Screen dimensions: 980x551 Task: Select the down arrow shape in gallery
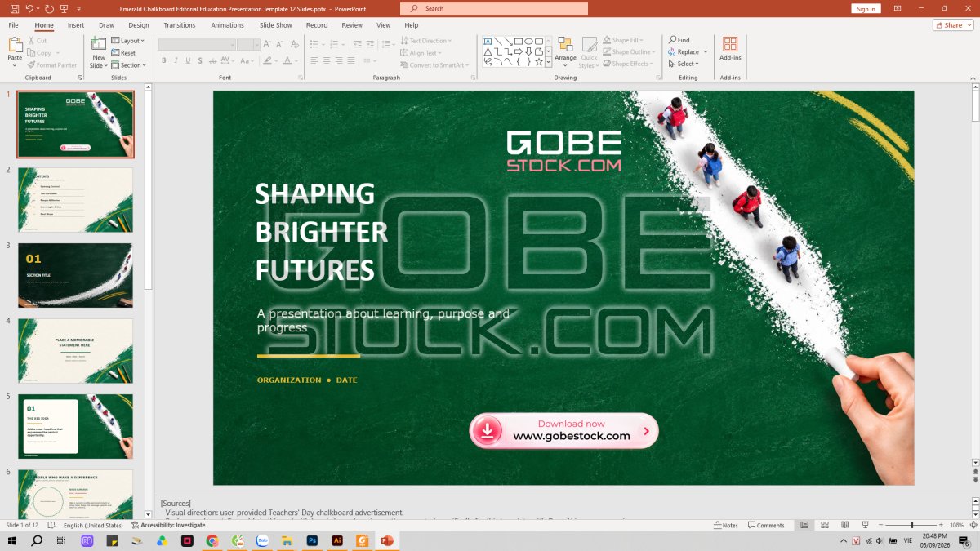(528, 51)
